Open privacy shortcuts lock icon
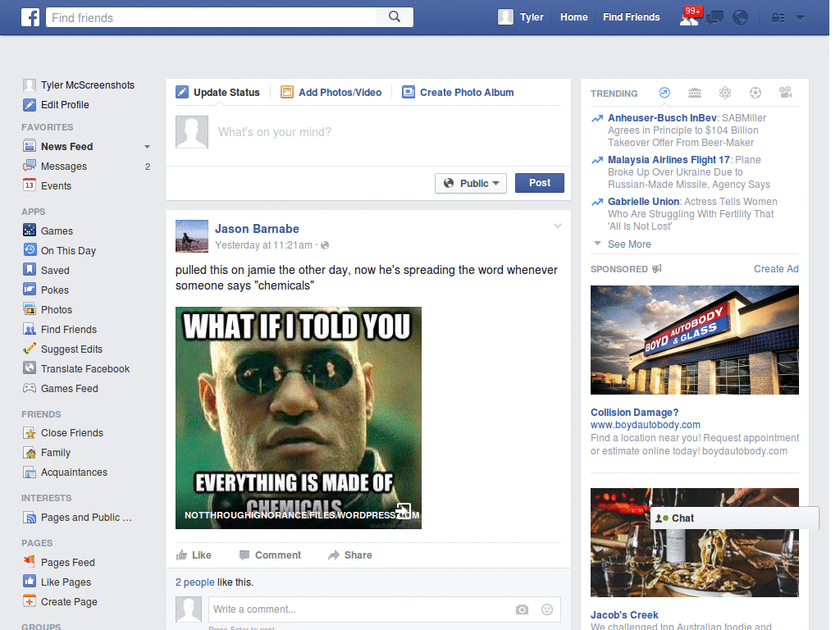The width and height of the screenshot is (840, 630). point(778,18)
